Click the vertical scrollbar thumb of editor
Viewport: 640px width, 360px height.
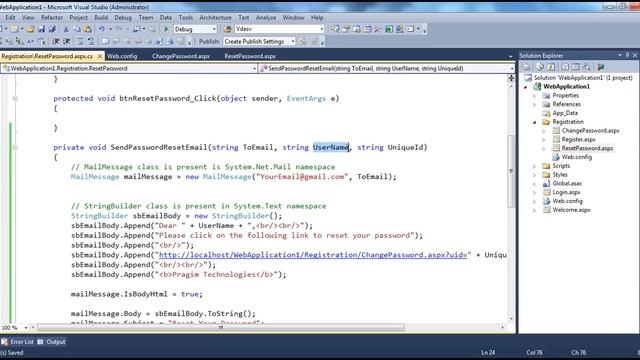(511, 171)
